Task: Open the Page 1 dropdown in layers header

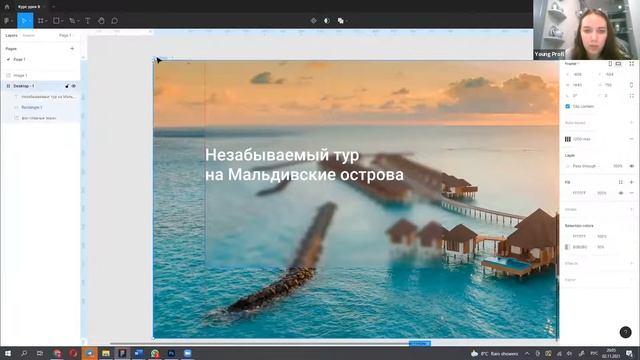Action: tap(65, 36)
